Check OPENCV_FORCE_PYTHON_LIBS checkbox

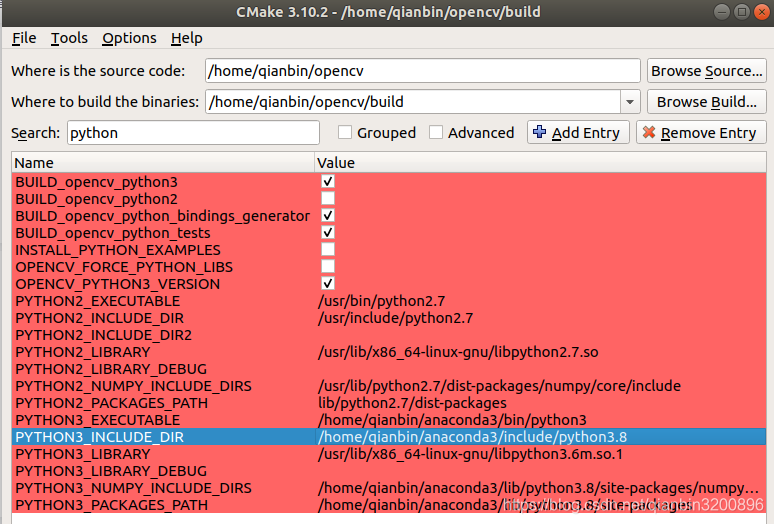point(328,266)
